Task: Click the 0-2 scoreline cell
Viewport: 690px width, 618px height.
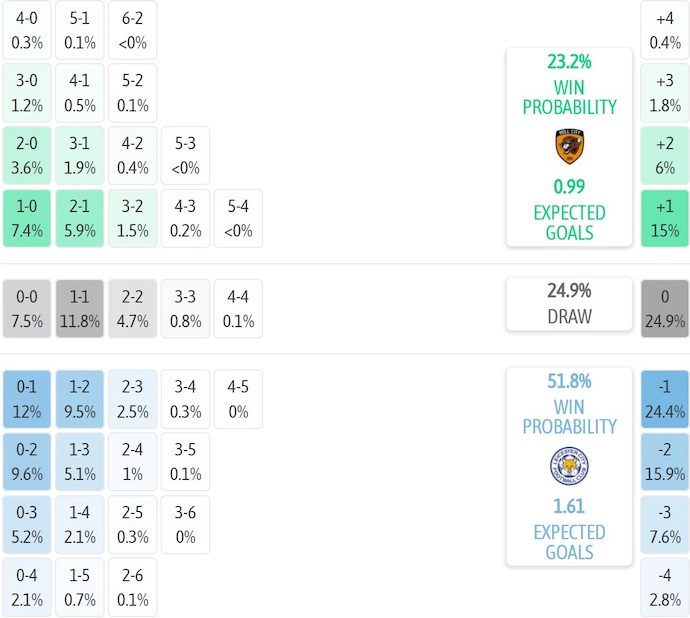Action: pyautogui.click(x=27, y=460)
